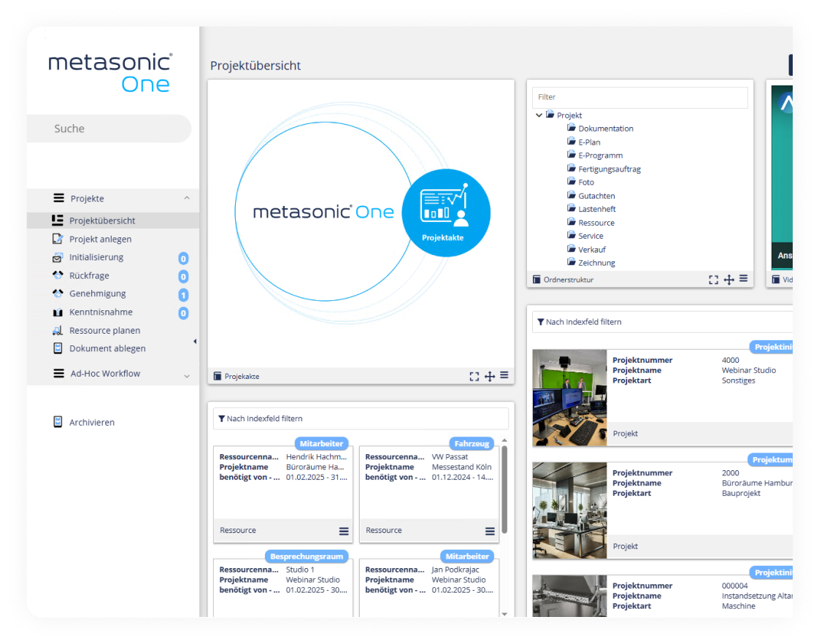Click the Besprechungsraum tag label
The width and height of the screenshot is (819, 644).
point(307,556)
